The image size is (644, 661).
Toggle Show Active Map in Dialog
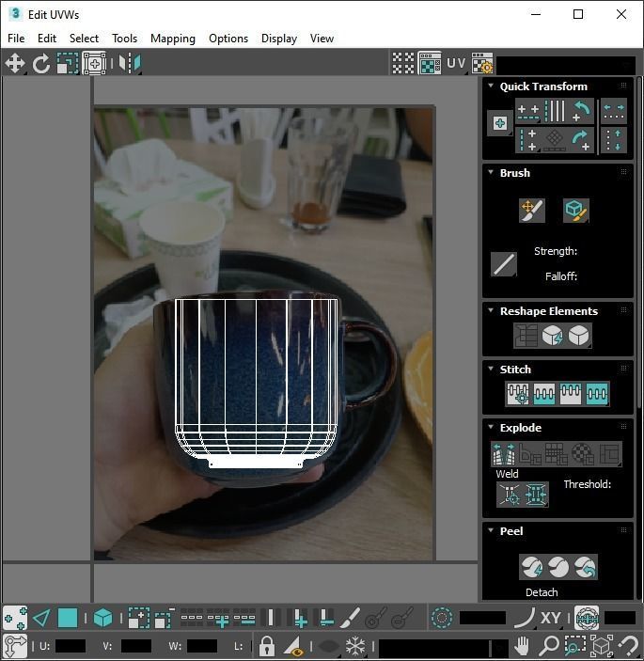click(430, 63)
